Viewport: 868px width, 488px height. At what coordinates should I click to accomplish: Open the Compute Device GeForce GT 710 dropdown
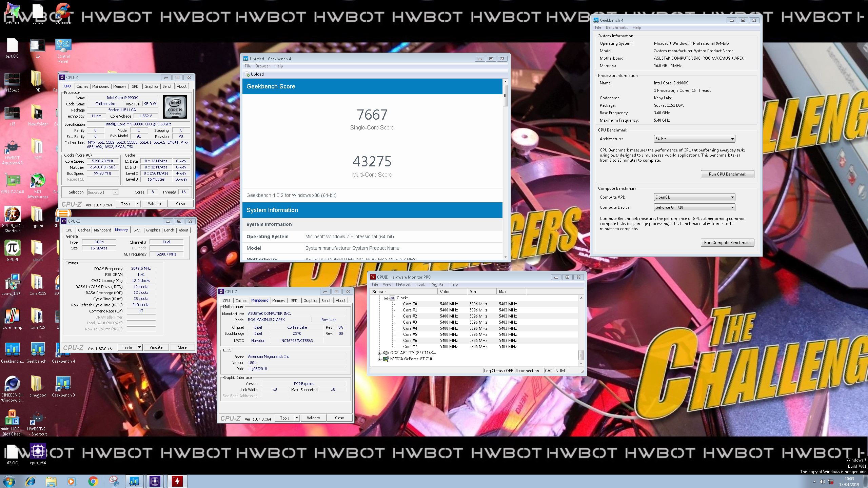694,207
